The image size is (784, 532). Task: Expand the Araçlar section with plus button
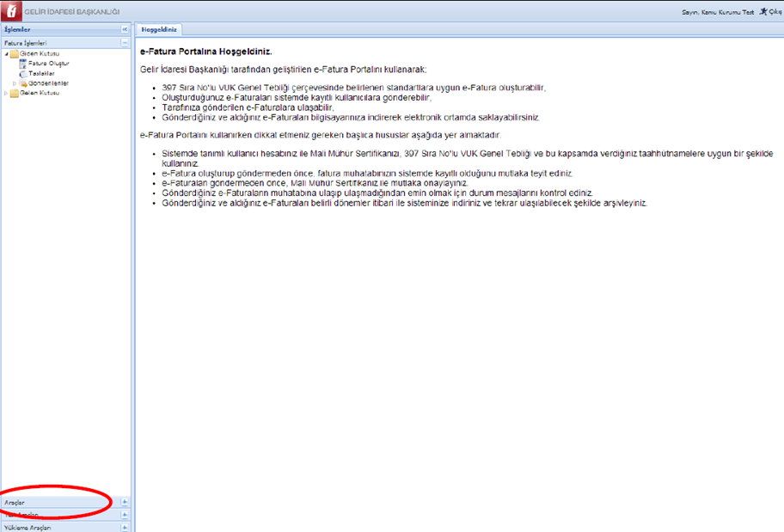125,501
